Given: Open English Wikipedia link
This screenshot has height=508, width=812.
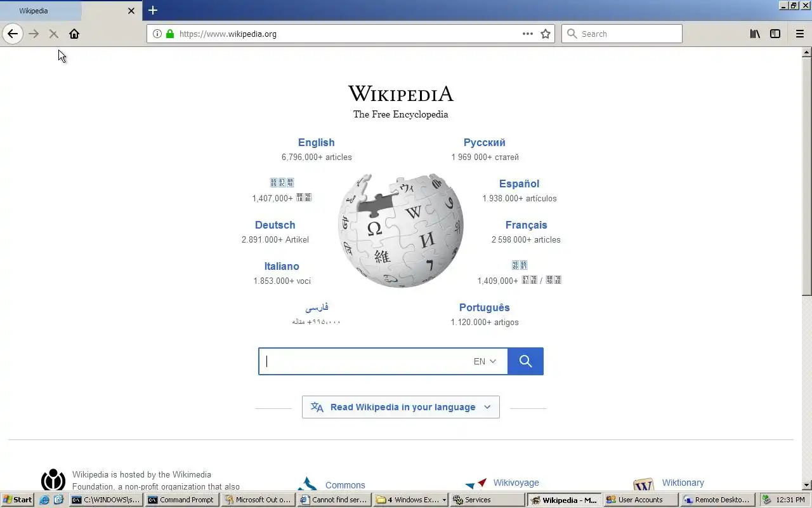Looking at the screenshot, I should point(317,142).
